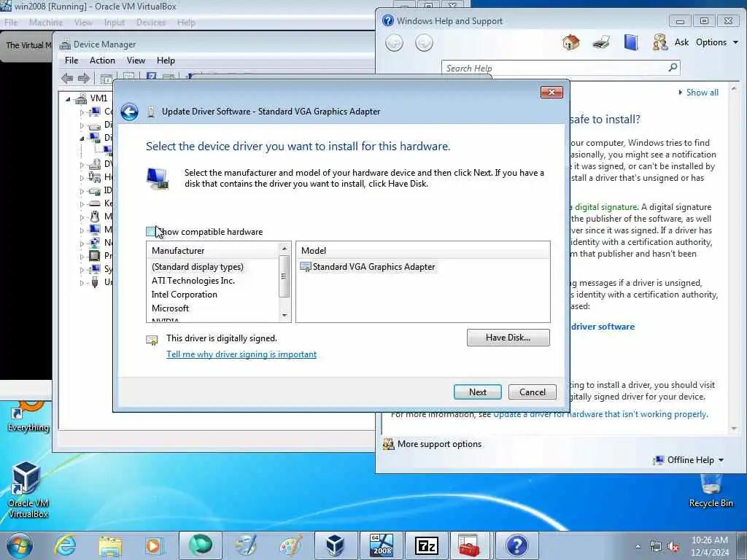747x560 pixels.
Task: Click the Start orb button
Action: pos(20,545)
